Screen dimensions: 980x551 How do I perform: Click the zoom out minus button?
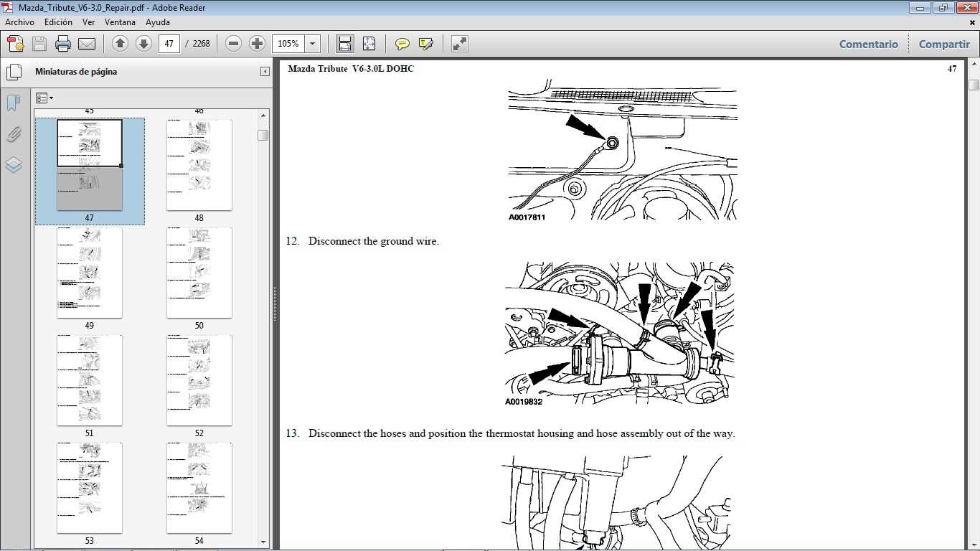coord(233,44)
